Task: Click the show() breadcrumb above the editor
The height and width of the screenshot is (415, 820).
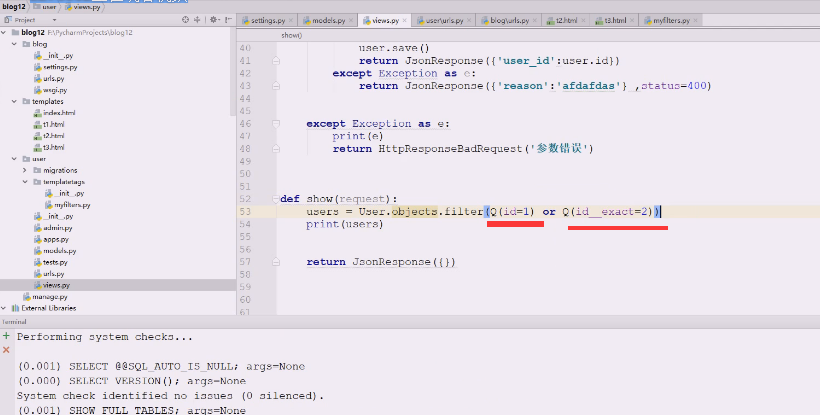Action: [x=292, y=36]
